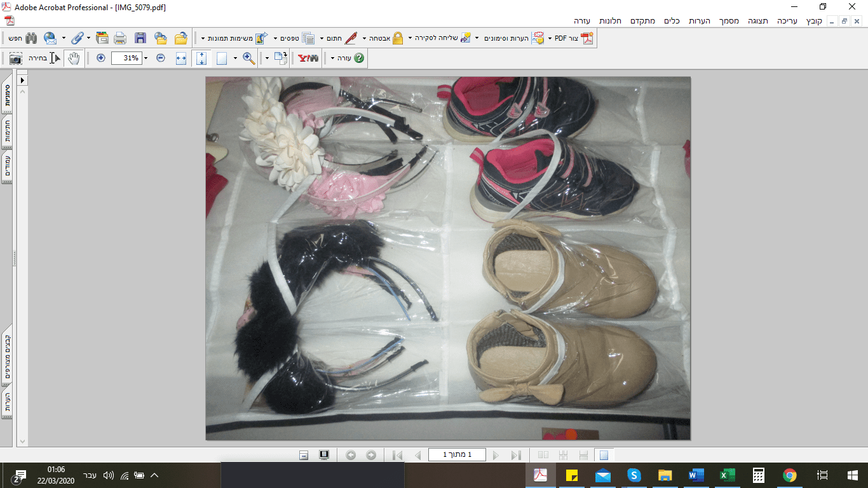Open the View (תצוגה) menu
The image size is (868, 488).
point(757,21)
